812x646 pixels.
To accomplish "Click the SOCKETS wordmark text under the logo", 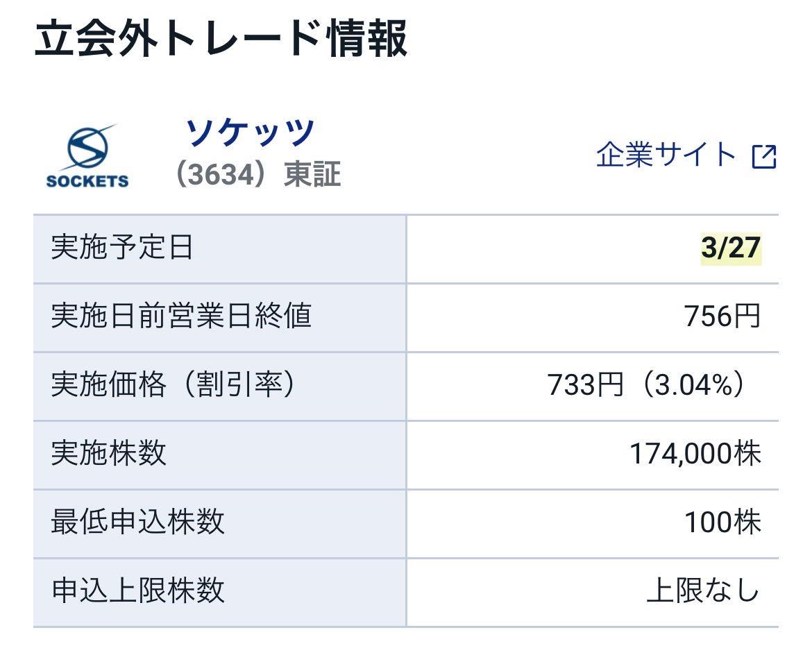I will 87,182.
